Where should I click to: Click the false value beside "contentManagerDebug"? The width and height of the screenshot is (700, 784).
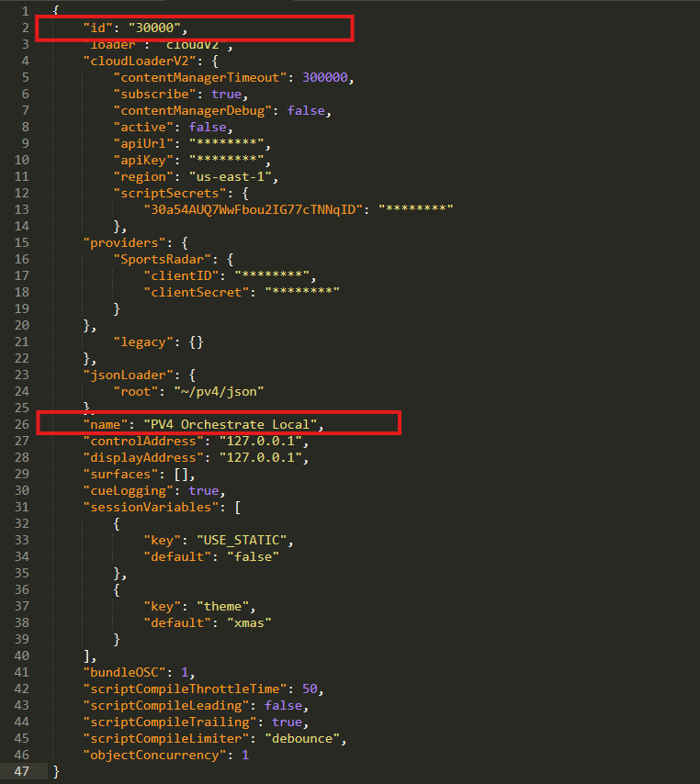[306, 110]
